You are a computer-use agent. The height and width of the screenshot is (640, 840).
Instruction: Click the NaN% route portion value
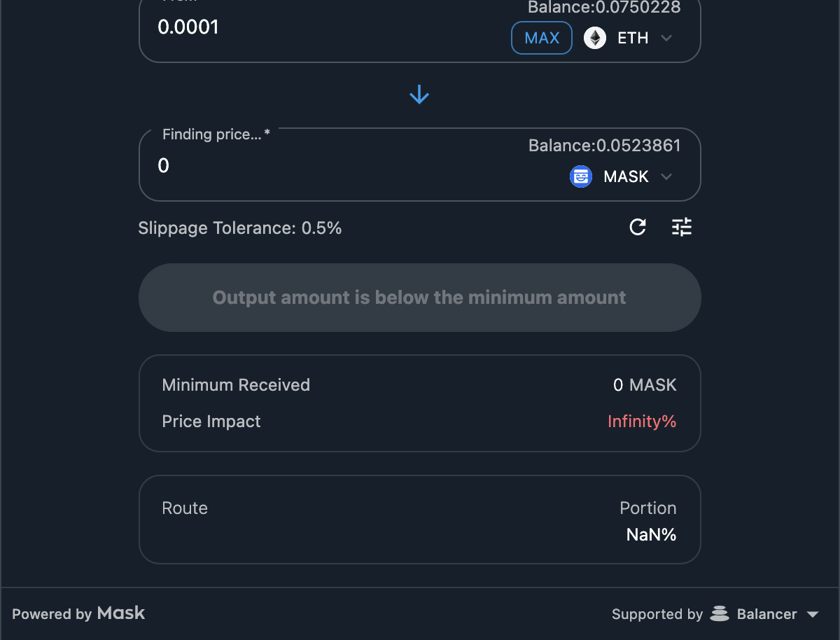pyautogui.click(x=651, y=535)
